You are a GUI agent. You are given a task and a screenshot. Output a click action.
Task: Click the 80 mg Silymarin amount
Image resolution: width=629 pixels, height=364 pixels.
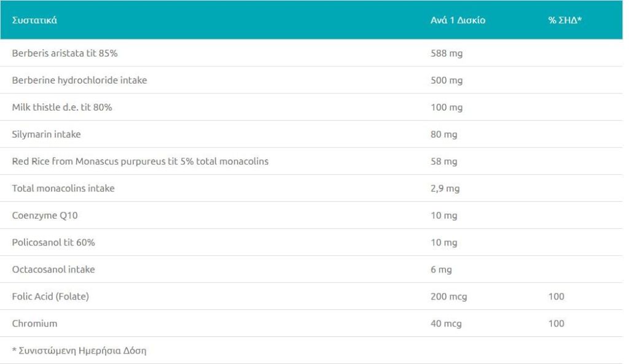pyautogui.click(x=443, y=134)
